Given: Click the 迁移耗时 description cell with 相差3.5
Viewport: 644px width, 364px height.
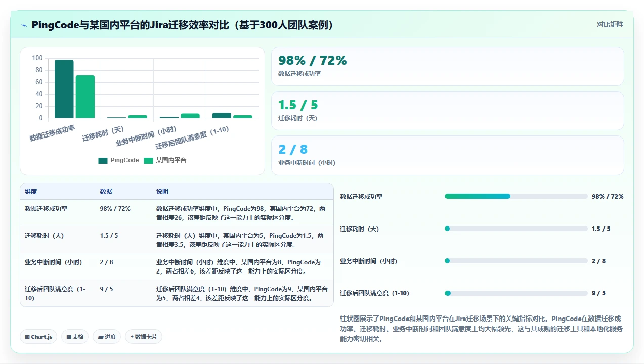Looking at the screenshot, I should [x=241, y=240].
